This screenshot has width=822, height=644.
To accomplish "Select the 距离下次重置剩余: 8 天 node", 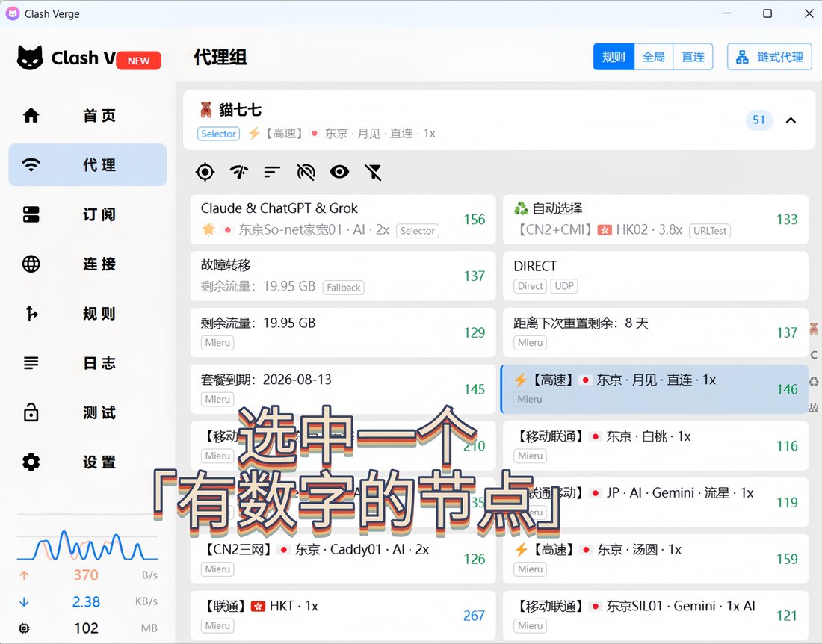I will click(655, 332).
